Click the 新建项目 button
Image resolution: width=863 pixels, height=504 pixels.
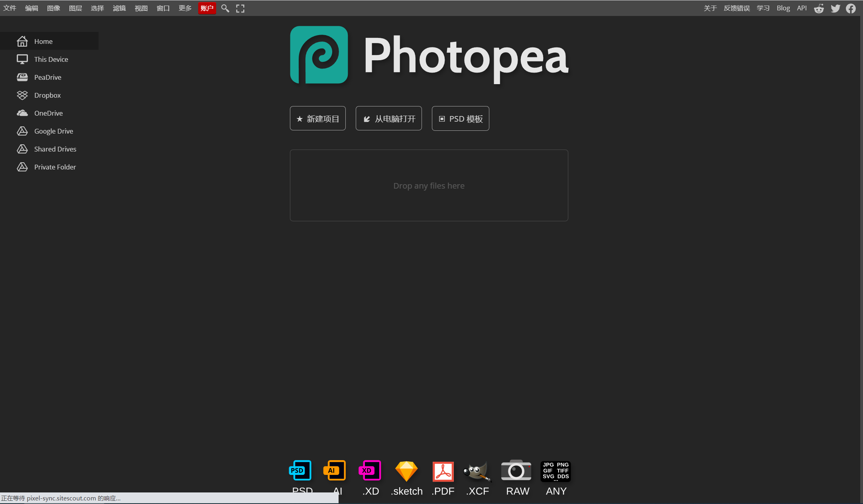(318, 118)
